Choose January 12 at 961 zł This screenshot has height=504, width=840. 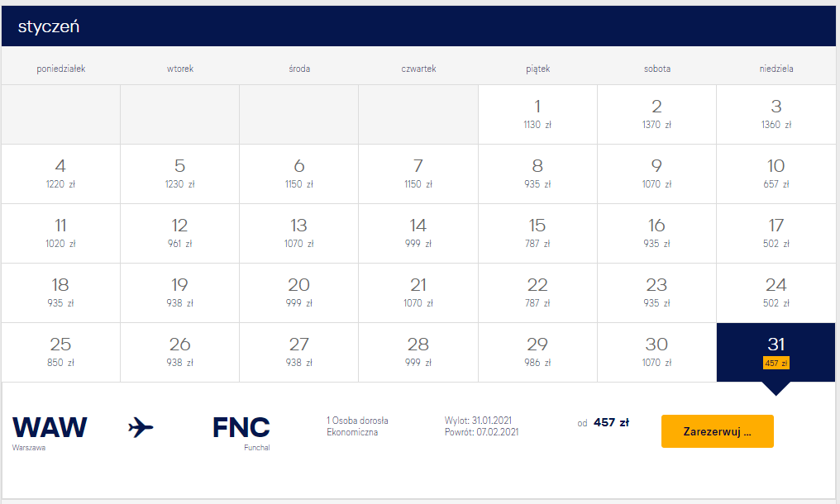(179, 234)
